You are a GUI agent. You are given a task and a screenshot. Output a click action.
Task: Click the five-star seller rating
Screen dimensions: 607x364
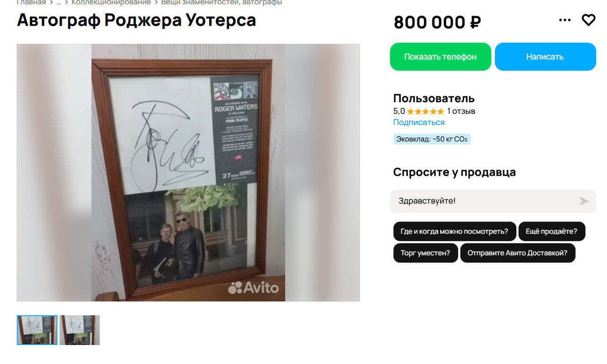pos(425,111)
